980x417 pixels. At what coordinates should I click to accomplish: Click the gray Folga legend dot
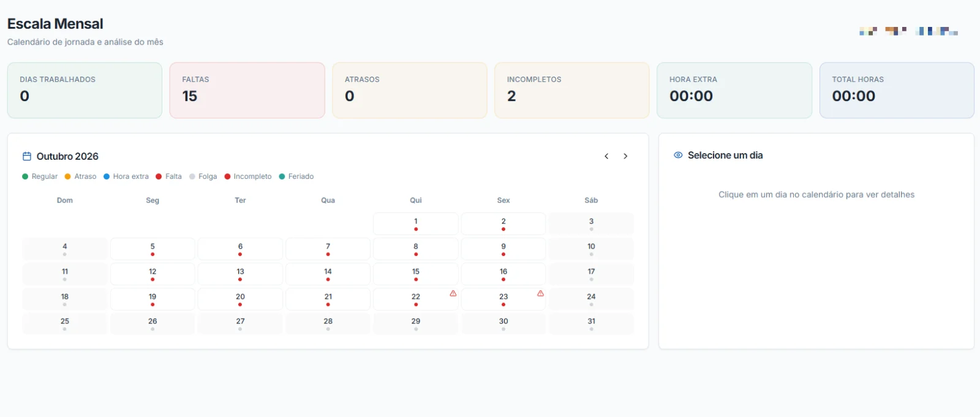click(192, 176)
